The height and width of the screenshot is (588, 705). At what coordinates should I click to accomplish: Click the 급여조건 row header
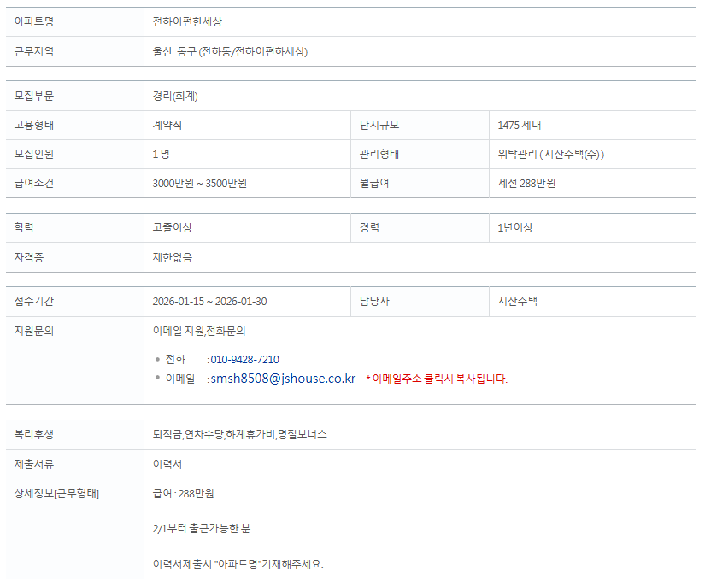33,184
